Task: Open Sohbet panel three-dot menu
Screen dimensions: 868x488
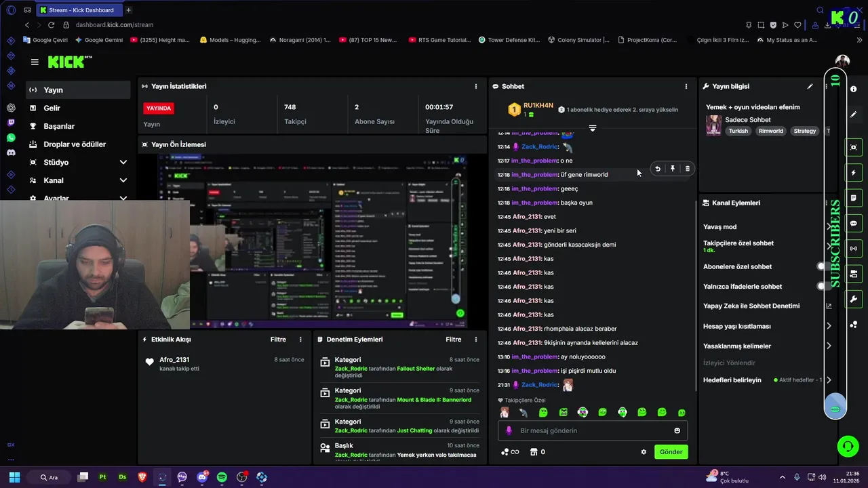Action: point(686,87)
